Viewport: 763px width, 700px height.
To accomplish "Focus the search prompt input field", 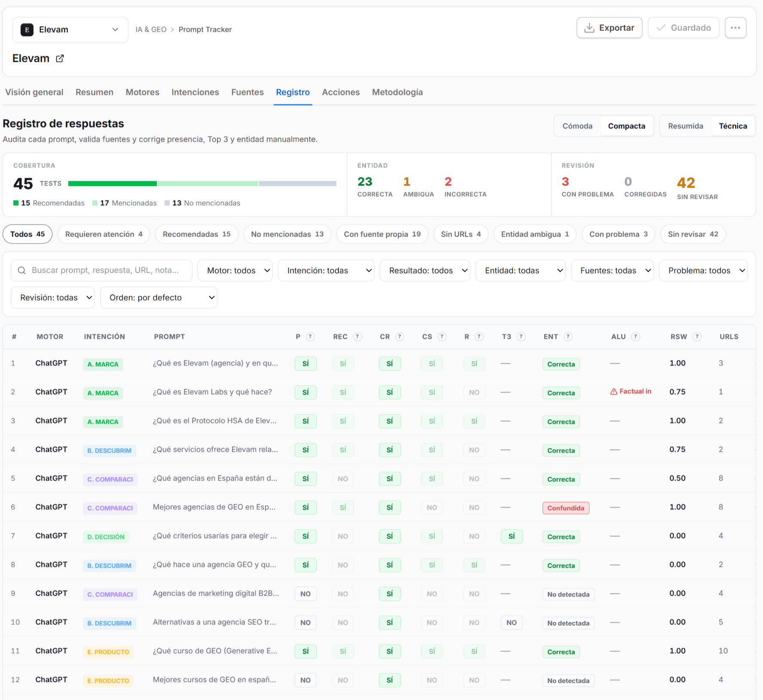I will click(102, 271).
